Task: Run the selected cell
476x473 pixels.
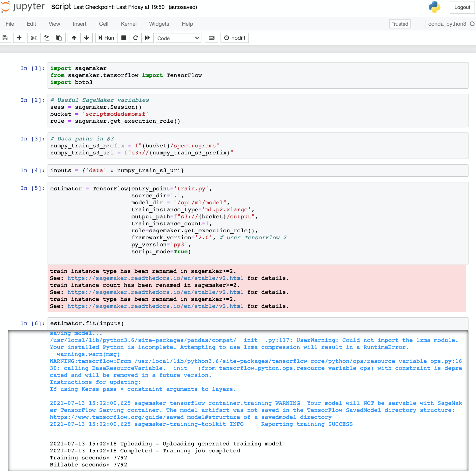Action: click(x=106, y=38)
